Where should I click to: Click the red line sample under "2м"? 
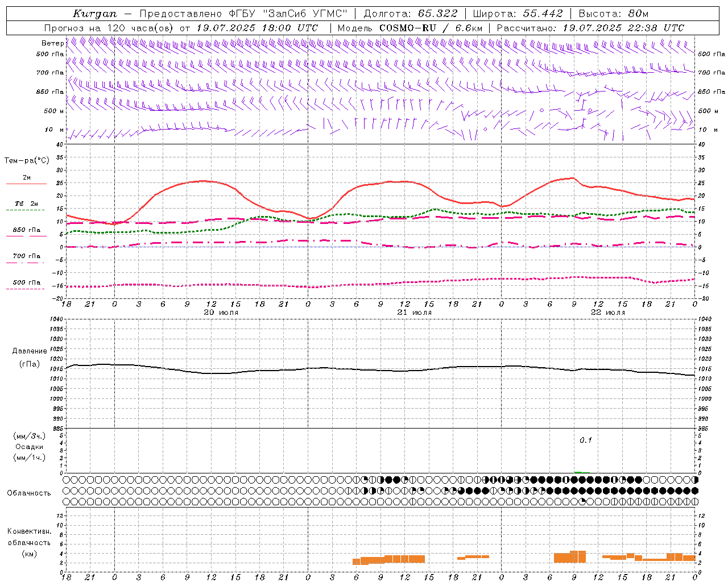click(x=26, y=184)
